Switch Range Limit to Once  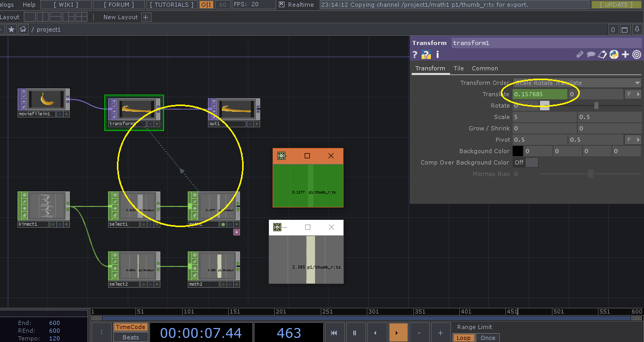point(487,337)
